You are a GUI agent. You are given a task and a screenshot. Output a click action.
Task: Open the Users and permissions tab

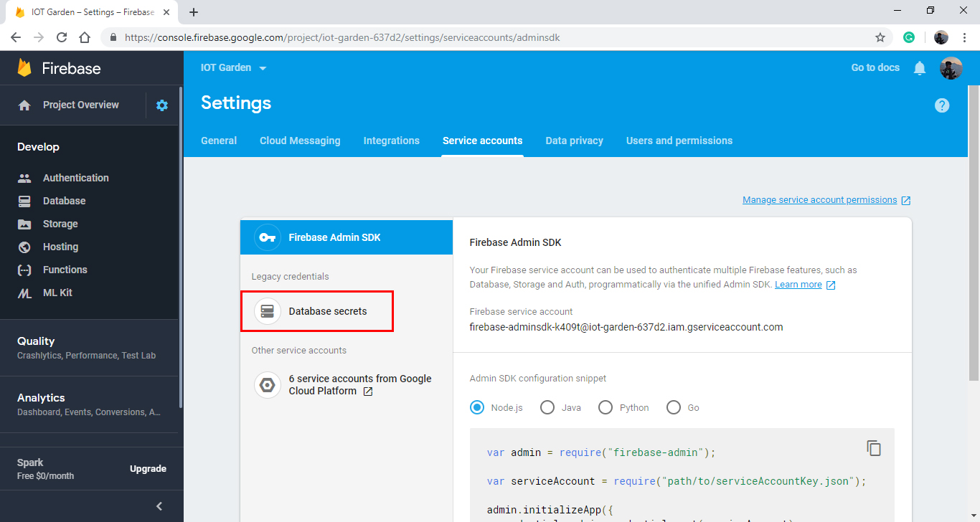tap(679, 141)
